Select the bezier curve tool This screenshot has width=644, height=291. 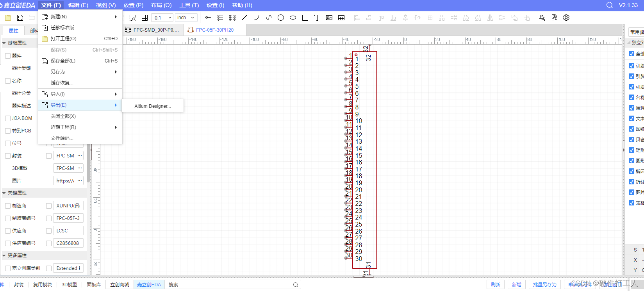pyautogui.click(x=269, y=18)
